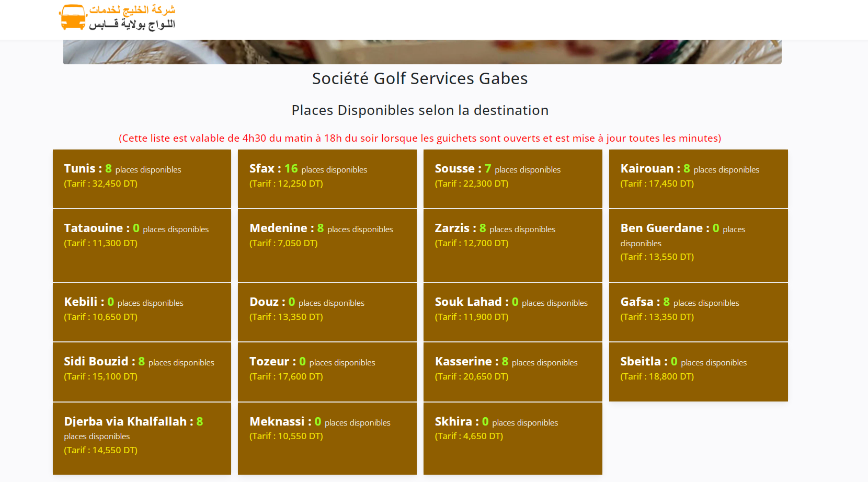Image resolution: width=868 pixels, height=482 pixels.
Task: Click the Société Golf Services Gabes heading
Action: point(420,78)
